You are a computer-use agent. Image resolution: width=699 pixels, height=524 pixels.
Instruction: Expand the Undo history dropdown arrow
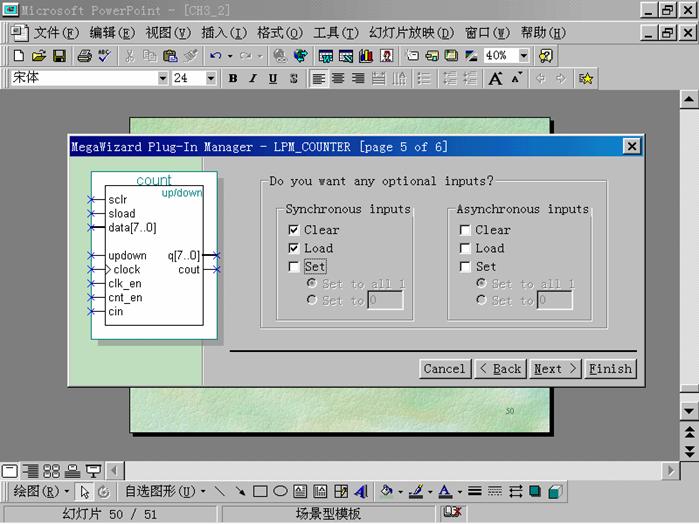point(230,56)
